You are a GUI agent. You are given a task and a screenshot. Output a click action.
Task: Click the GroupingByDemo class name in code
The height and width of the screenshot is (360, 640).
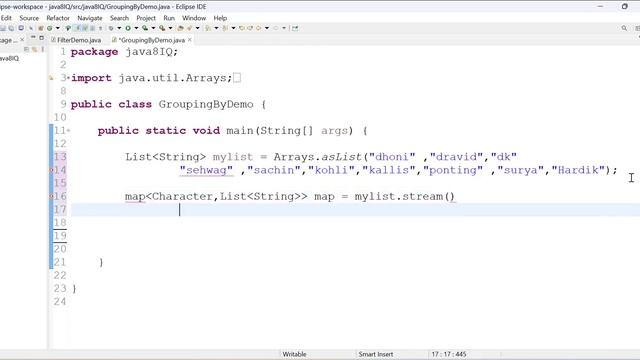pyautogui.click(x=206, y=104)
